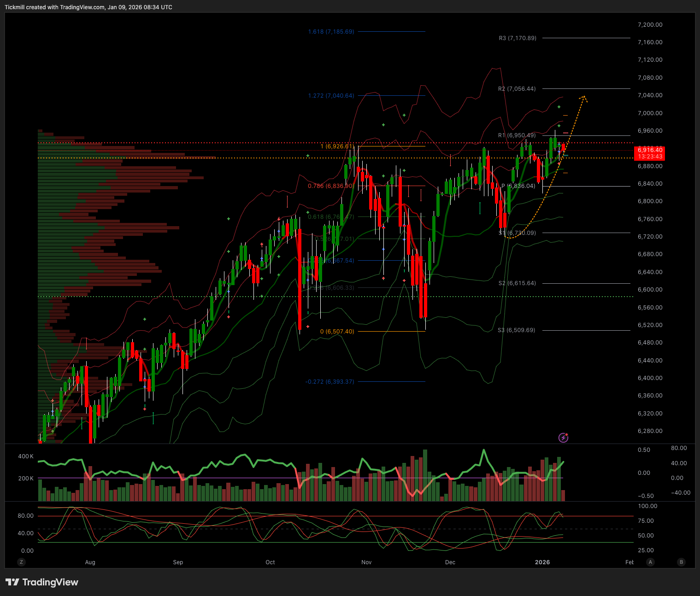Click the 2026 label on time axis
700x596 pixels.
pos(542,562)
